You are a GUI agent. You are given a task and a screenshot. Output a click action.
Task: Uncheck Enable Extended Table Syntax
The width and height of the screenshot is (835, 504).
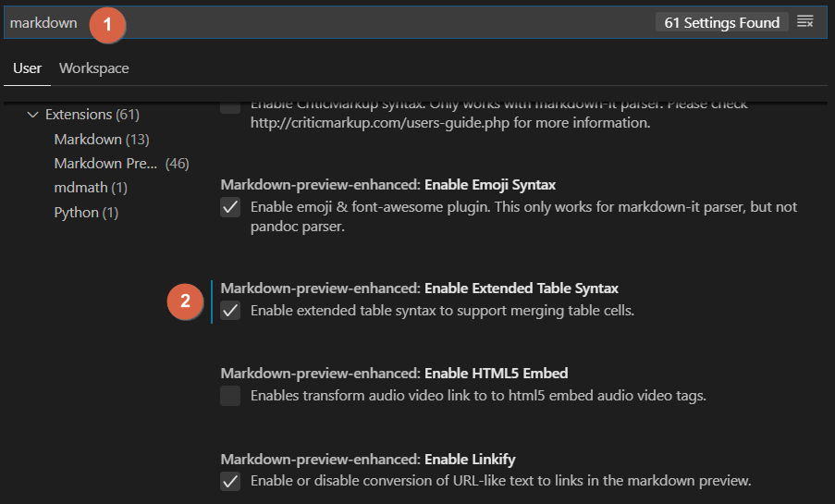[x=231, y=312]
